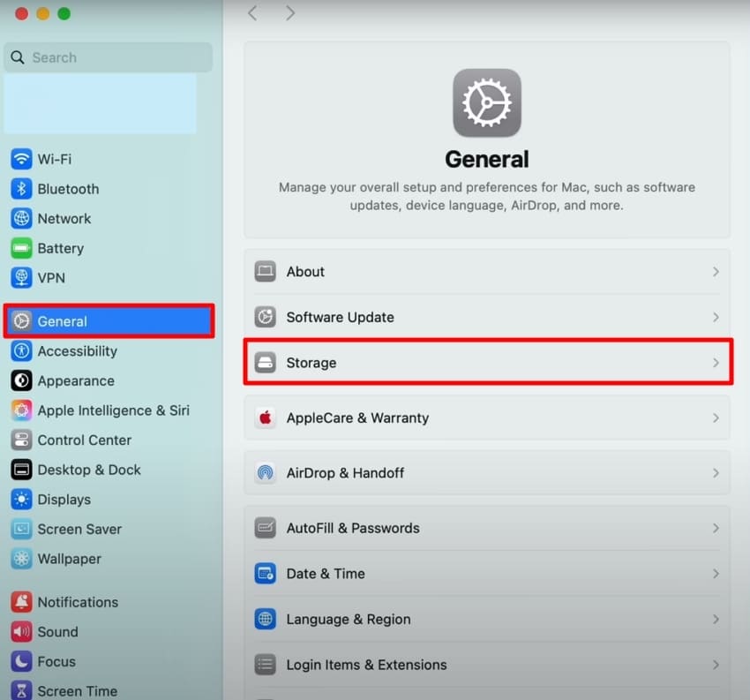Open Appearance settings
The height and width of the screenshot is (700, 750).
[x=21, y=380]
